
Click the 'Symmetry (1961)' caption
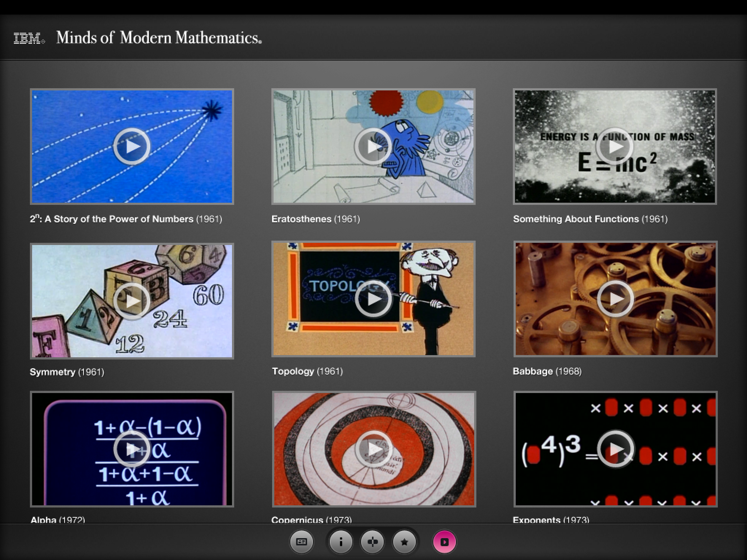pyautogui.click(x=67, y=372)
